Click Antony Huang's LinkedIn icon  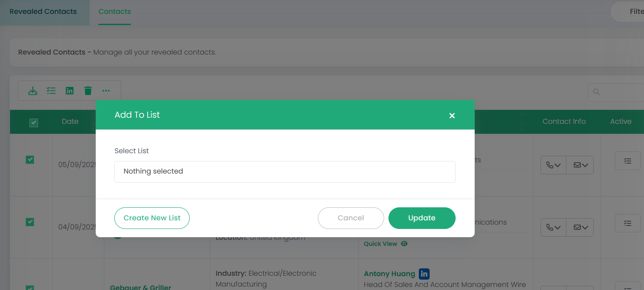(424, 274)
